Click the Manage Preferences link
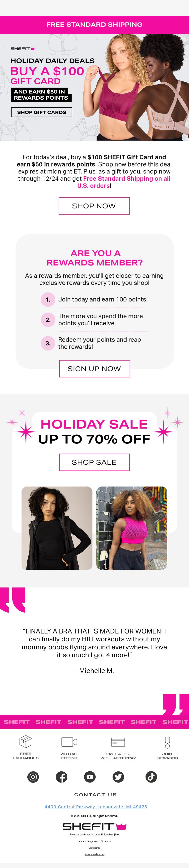Image resolution: width=189 pixels, height=868 pixels. [94, 854]
